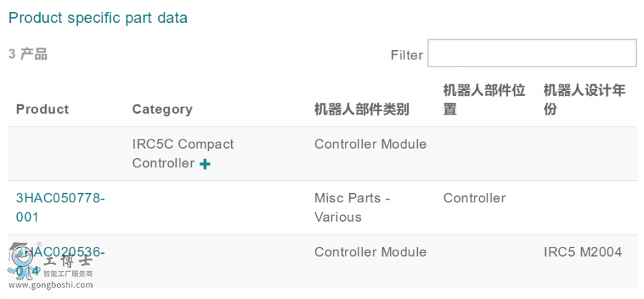The width and height of the screenshot is (644, 299).
Task: Select the Misc Parts - Various cell
Action: click(352, 207)
